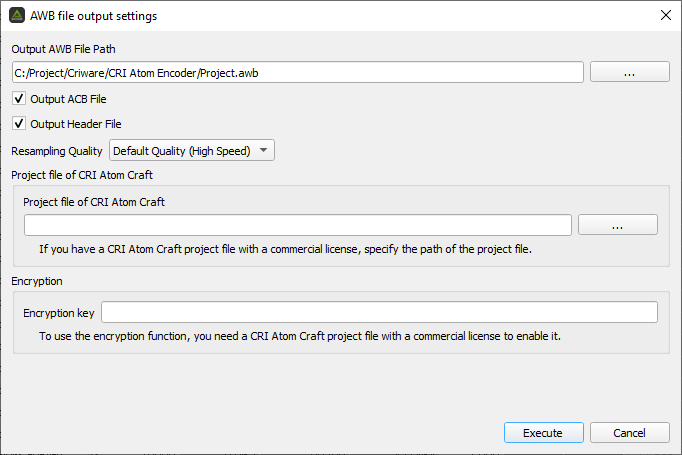This screenshot has height=455, width=682.
Task: Uncheck the Output ACB File checkbox
Action: (x=19, y=99)
